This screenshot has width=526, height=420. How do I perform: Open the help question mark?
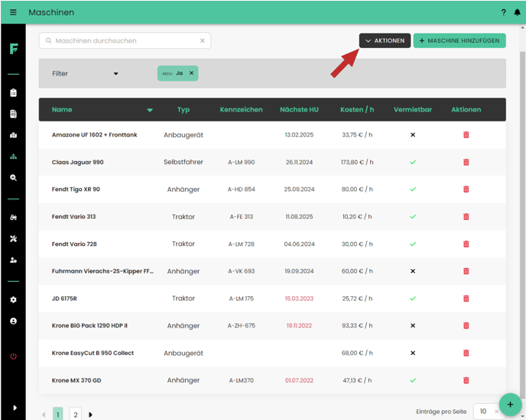point(503,12)
